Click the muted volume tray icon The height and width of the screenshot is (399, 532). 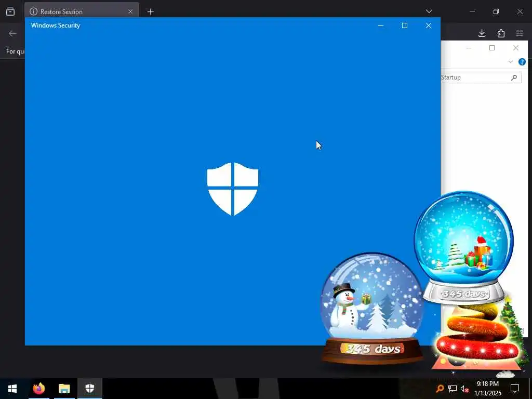[464, 389]
